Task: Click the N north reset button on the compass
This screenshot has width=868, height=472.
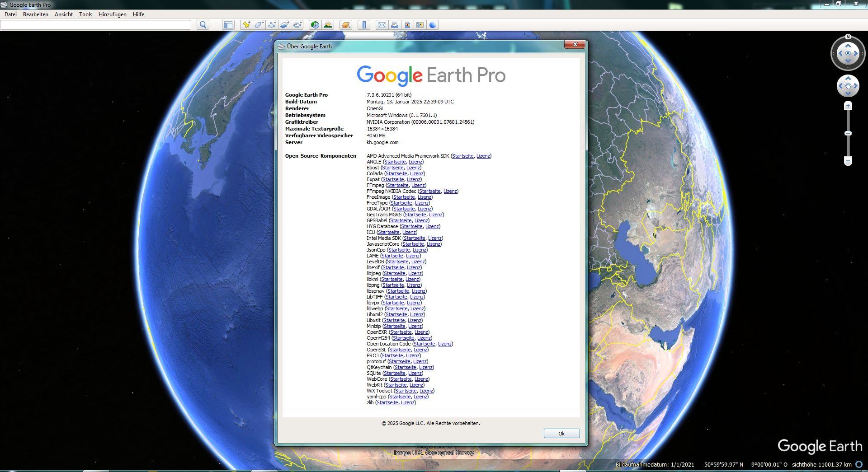Action: [x=848, y=37]
